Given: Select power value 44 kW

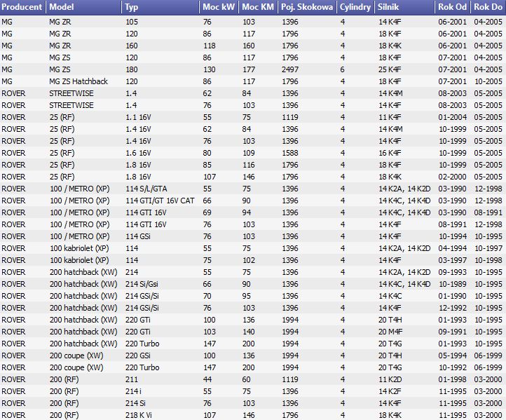Looking at the screenshot, I should tap(207, 379).
